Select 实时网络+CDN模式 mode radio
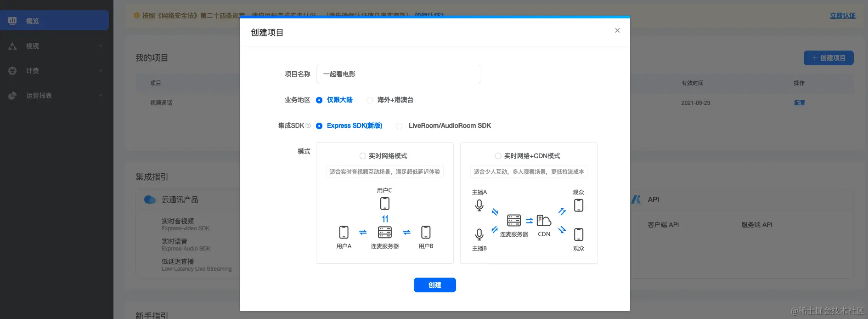Image resolution: width=868 pixels, height=319 pixels. [x=498, y=156]
